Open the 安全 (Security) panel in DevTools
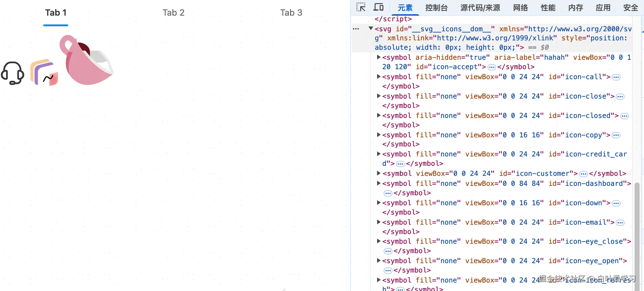 (630, 8)
